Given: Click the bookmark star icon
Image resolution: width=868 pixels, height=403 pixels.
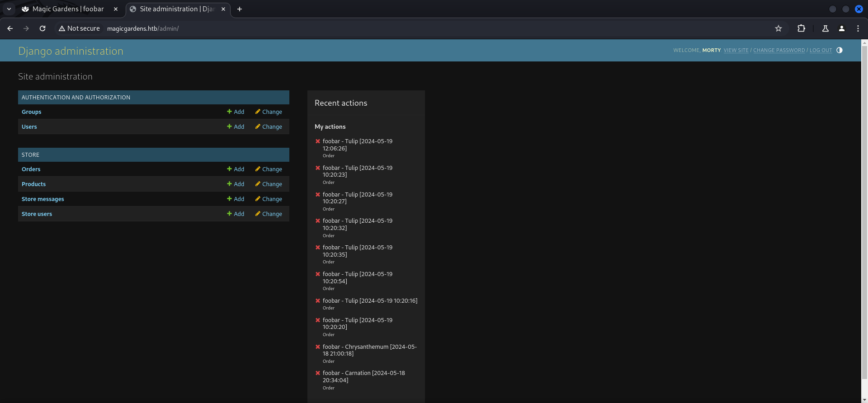Looking at the screenshot, I should pyautogui.click(x=778, y=28).
